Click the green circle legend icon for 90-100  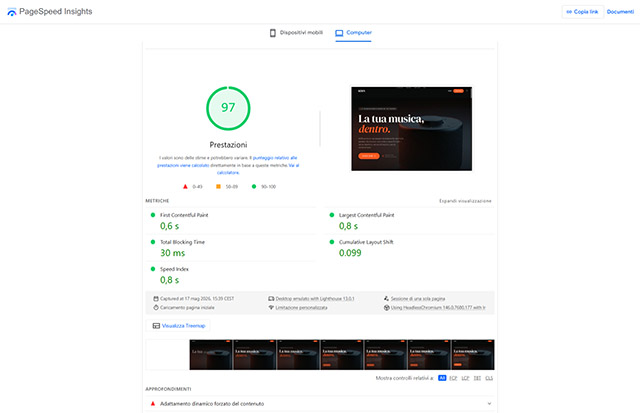coord(254,187)
